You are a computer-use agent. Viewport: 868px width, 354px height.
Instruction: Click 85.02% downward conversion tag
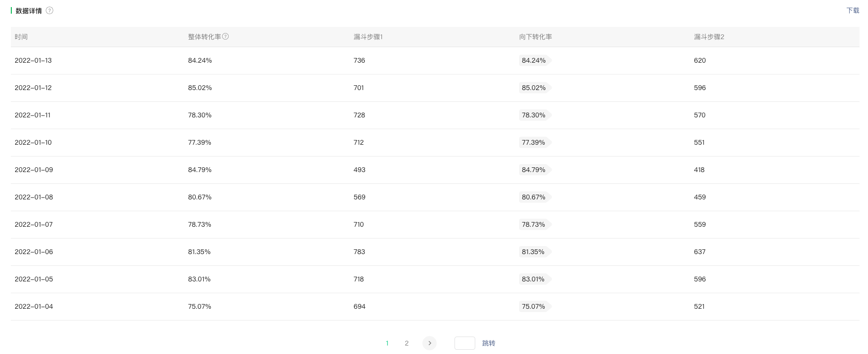coord(534,88)
